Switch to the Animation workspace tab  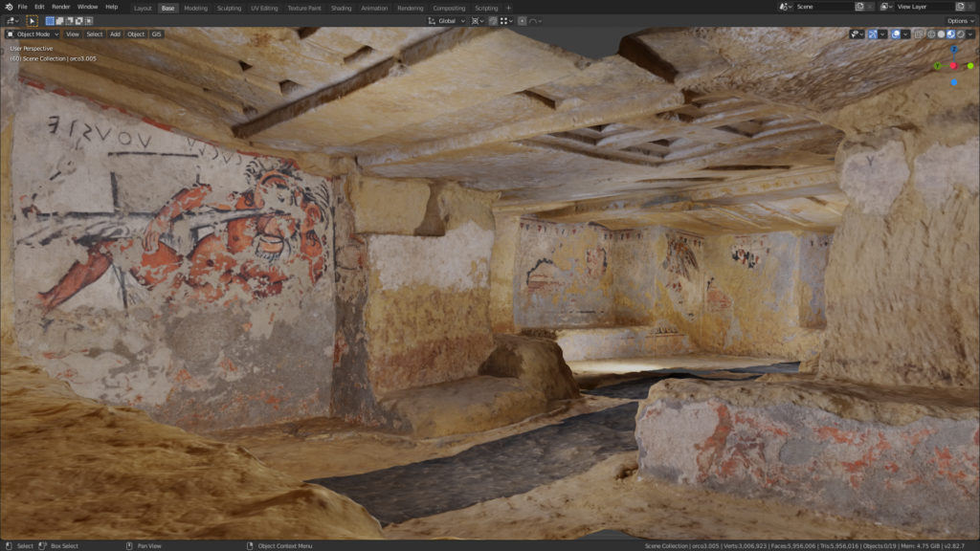[374, 8]
